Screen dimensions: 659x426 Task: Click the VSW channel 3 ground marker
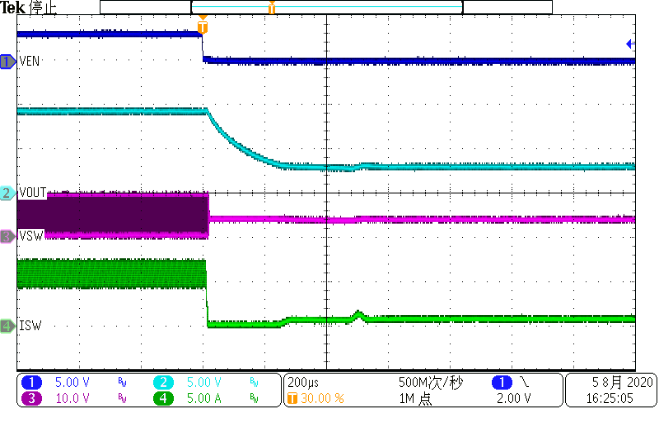(x=8, y=236)
